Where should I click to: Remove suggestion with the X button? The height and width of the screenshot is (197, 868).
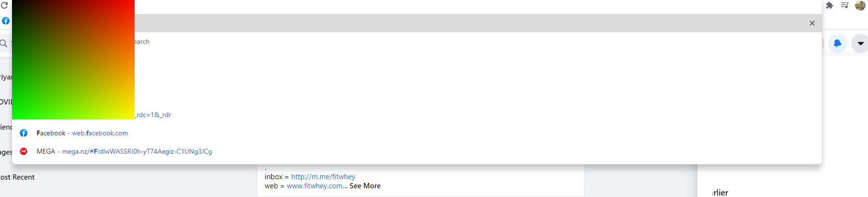812,23
